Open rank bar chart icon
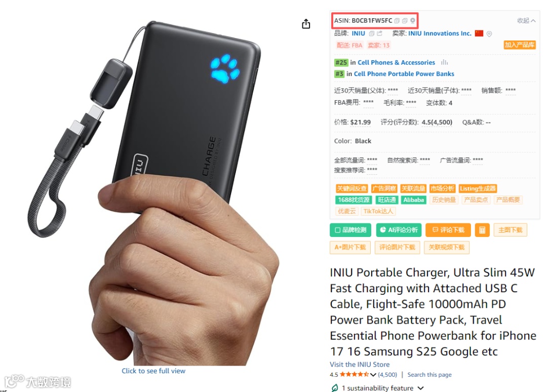This screenshot has height=392, width=547. [444, 62]
